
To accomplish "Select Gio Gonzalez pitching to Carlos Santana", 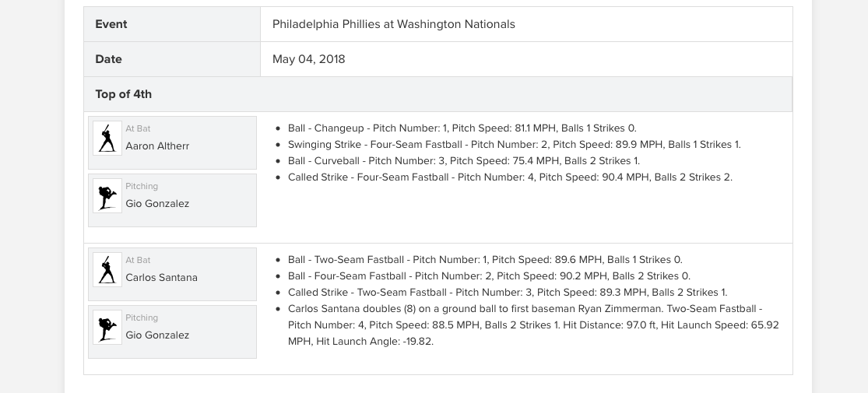I will tap(157, 335).
